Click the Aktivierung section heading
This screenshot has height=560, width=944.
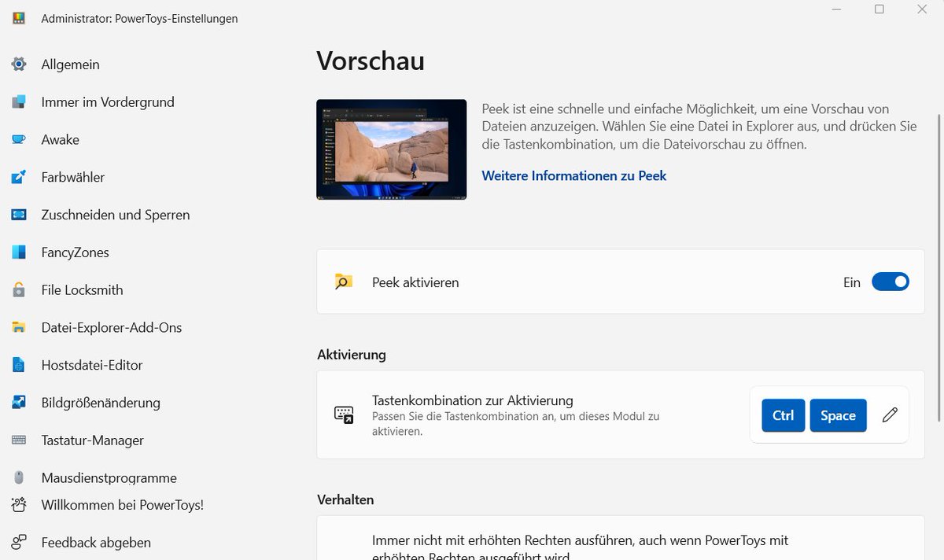pos(352,355)
